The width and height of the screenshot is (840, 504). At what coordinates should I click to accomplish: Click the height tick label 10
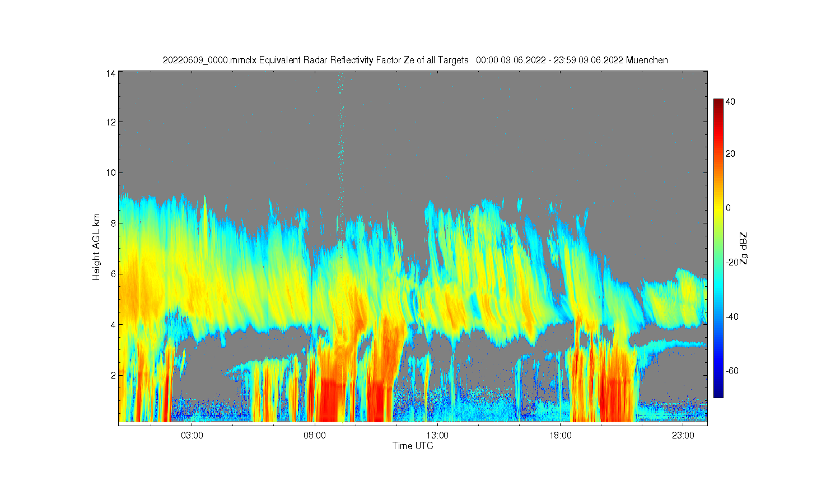click(111, 172)
